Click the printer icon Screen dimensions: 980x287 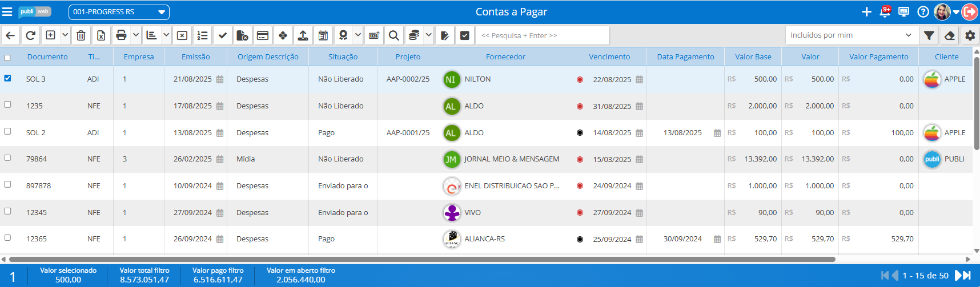point(121,35)
